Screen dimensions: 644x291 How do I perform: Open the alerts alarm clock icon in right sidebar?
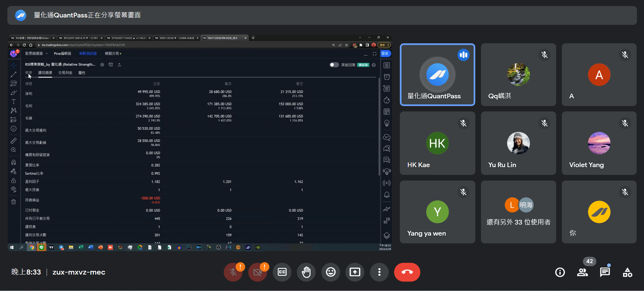(x=387, y=77)
